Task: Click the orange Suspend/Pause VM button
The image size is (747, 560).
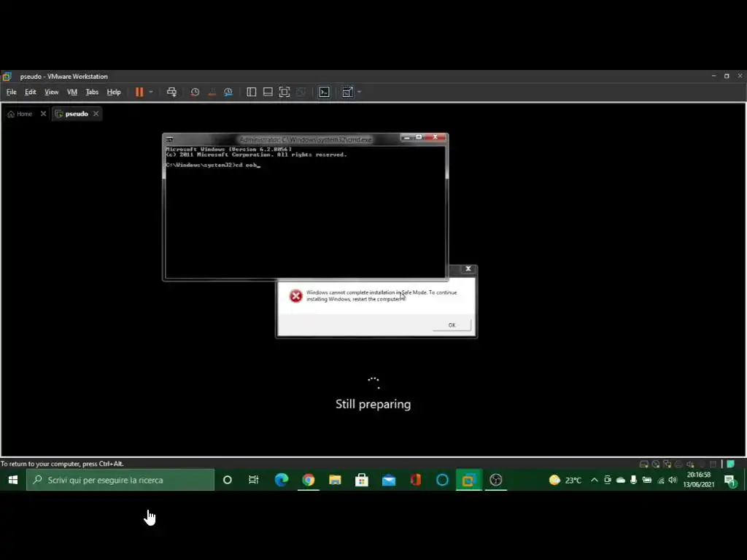Action: point(139,92)
